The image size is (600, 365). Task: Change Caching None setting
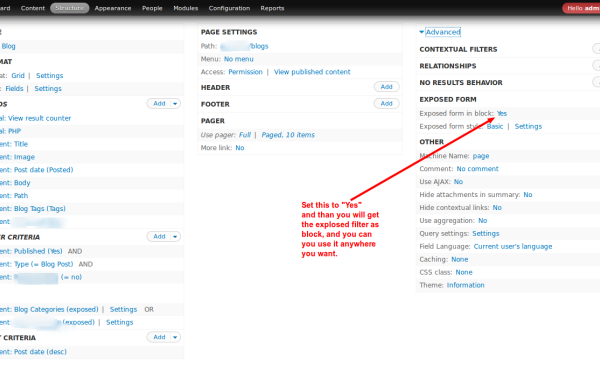(460, 259)
